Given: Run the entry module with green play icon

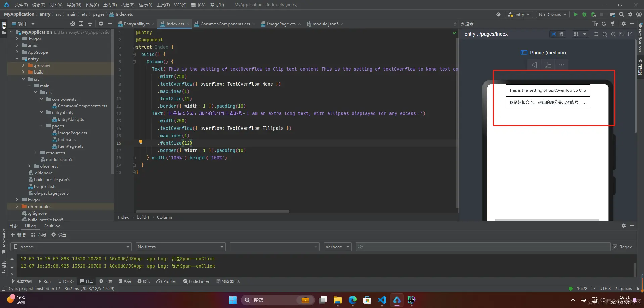Looking at the screenshot, I should click(x=576, y=14).
